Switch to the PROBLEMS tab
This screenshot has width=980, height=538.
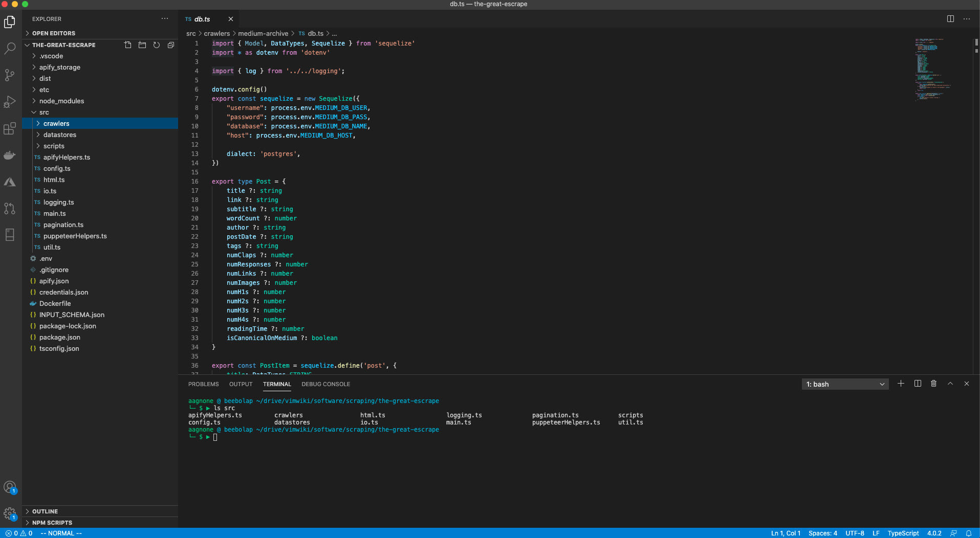click(203, 384)
